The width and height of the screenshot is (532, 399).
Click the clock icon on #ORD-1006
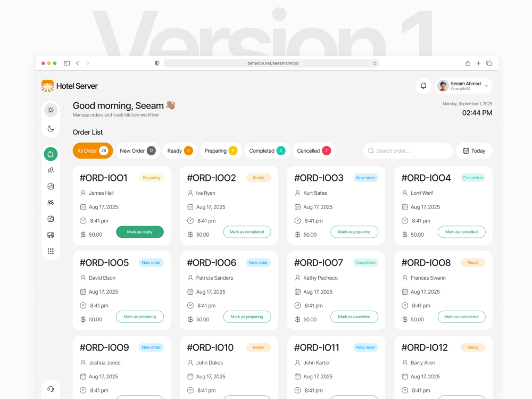[190, 305]
